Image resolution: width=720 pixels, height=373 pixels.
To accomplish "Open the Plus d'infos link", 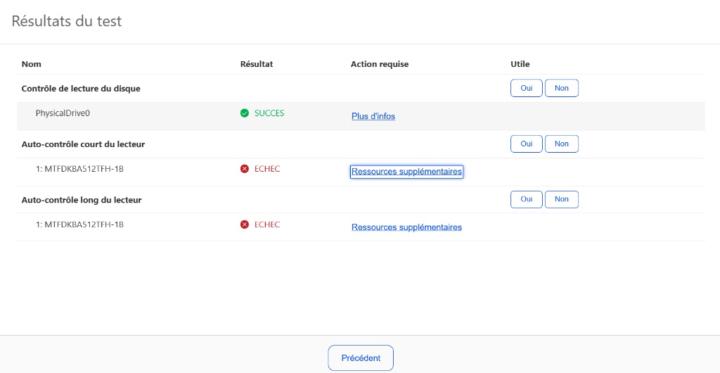I will click(373, 116).
